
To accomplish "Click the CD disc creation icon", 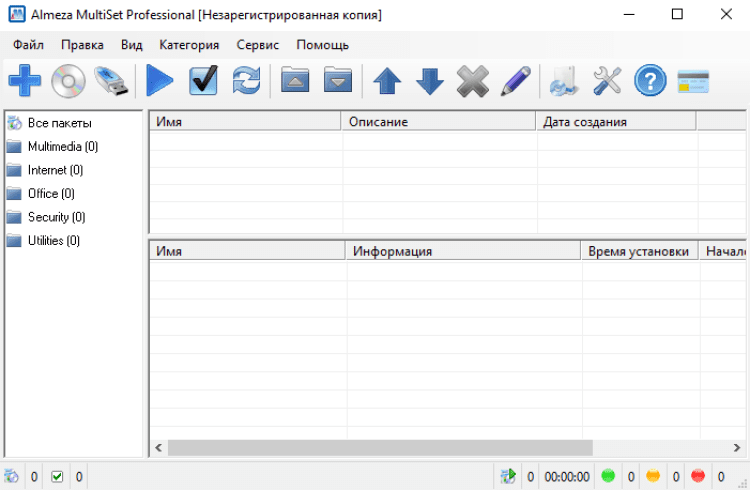I will point(68,81).
